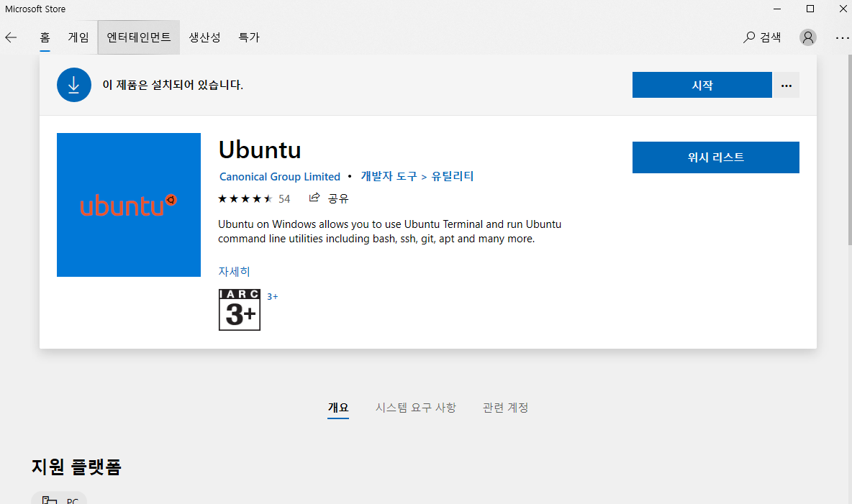This screenshot has width=852, height=504.
Task: Expand the description with 자세히
Action: click(234, 272)
